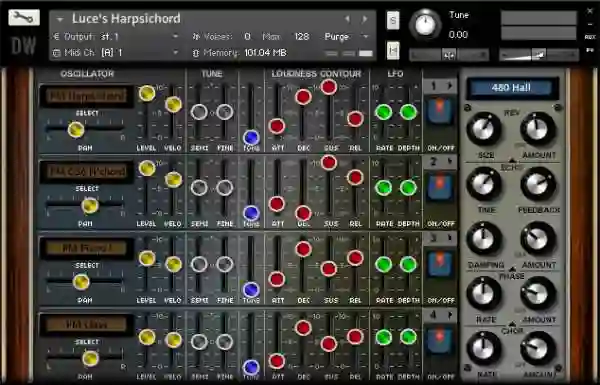Adjust the chorus RATE knob
Image resolution: width=600 pixels, height=385 pixels.
coord(484,348)
